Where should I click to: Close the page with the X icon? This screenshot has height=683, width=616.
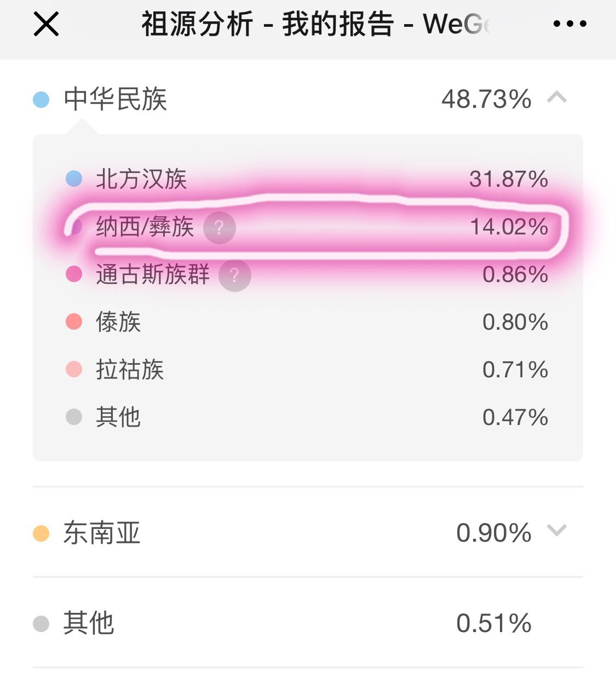46,25
